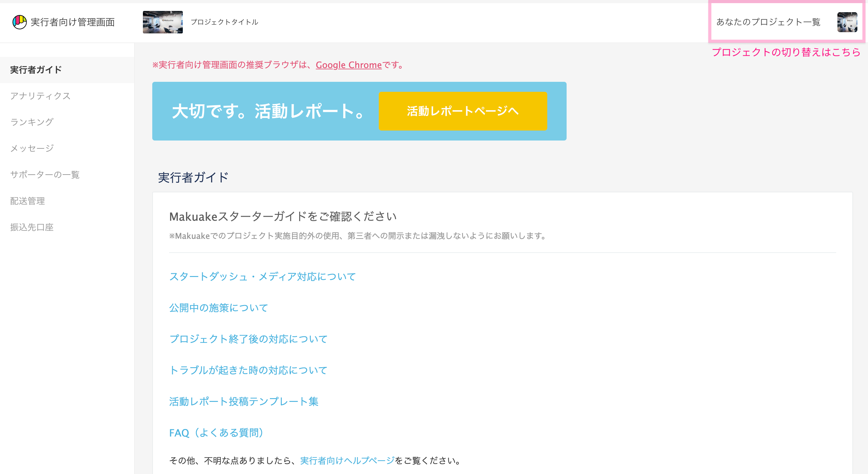Open トラブルが起きた時の対応について
The image size is (868, 474).
pyautogui.click(x=248, y=370)
